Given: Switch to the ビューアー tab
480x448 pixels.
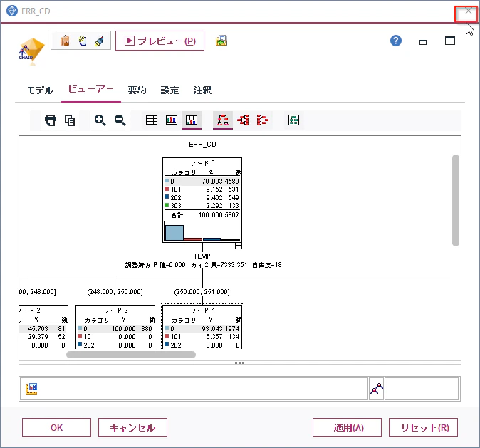Looking at the screenshot, I should (90, 90).
